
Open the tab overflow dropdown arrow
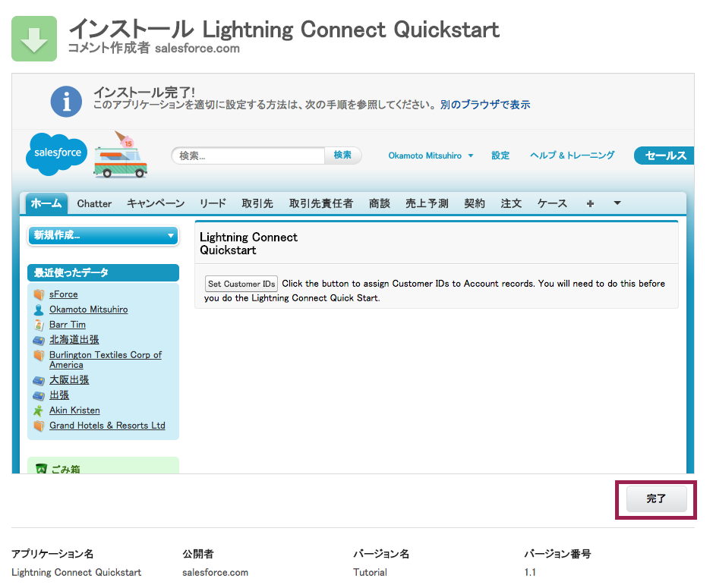point(617,203)
